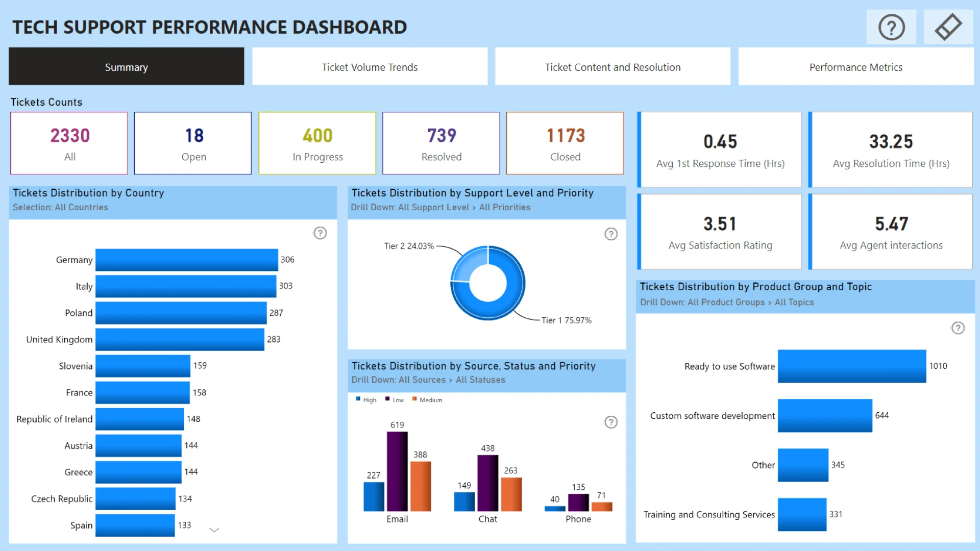Select the Spain bar in country chart

(x=135, y=525)
